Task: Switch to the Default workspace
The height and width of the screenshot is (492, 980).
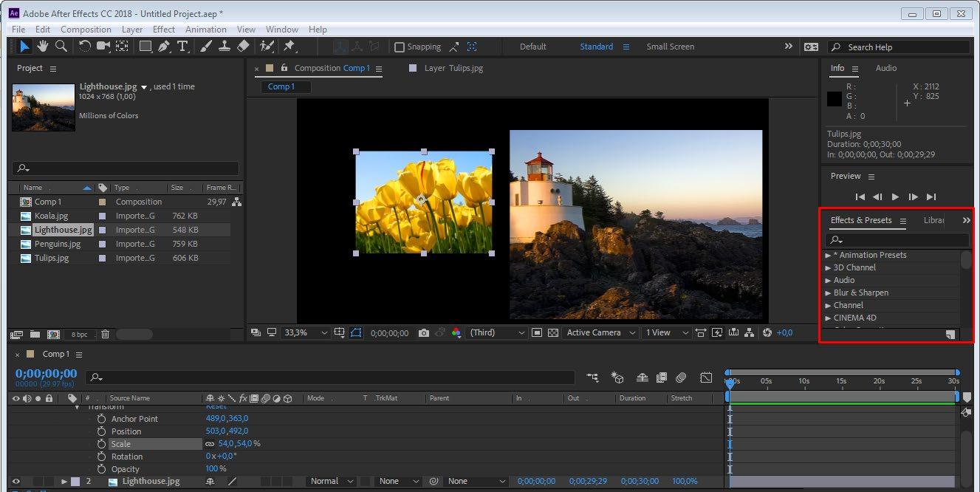Action: click(x=533, y=47)
